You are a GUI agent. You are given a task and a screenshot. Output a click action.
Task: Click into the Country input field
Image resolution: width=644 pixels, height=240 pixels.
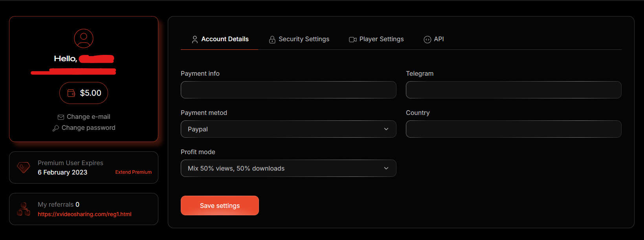[x=514, y=129]
